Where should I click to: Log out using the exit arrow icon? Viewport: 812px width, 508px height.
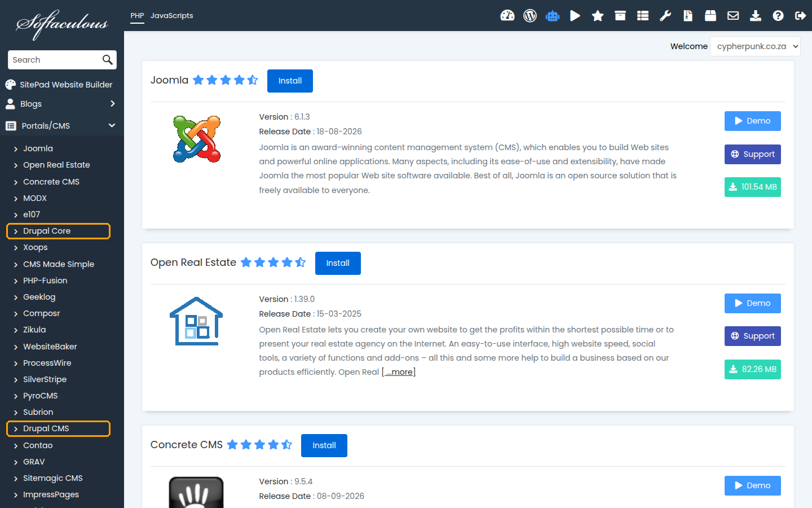click(800, 16)
